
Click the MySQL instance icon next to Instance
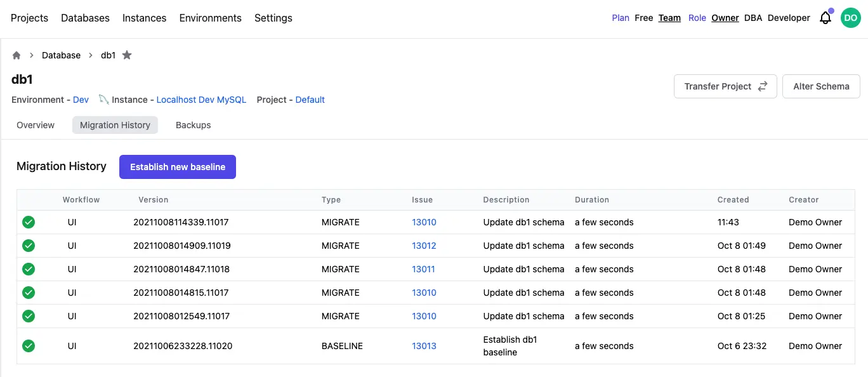click(103, 100)
